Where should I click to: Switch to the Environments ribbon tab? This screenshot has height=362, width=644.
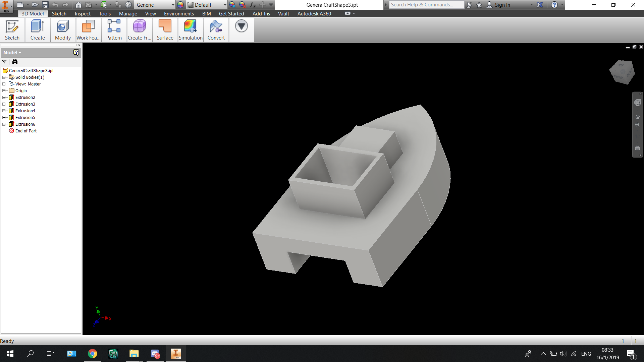click(179, 14)
